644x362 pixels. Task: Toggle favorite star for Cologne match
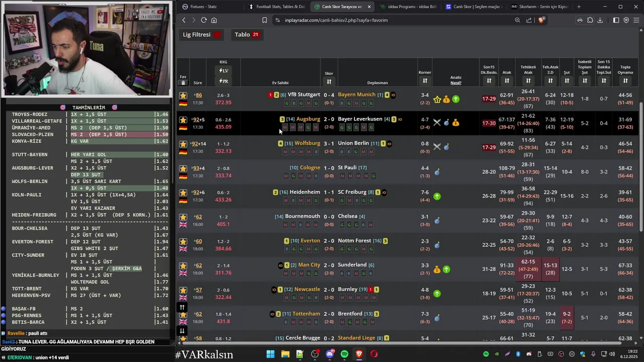183,168
